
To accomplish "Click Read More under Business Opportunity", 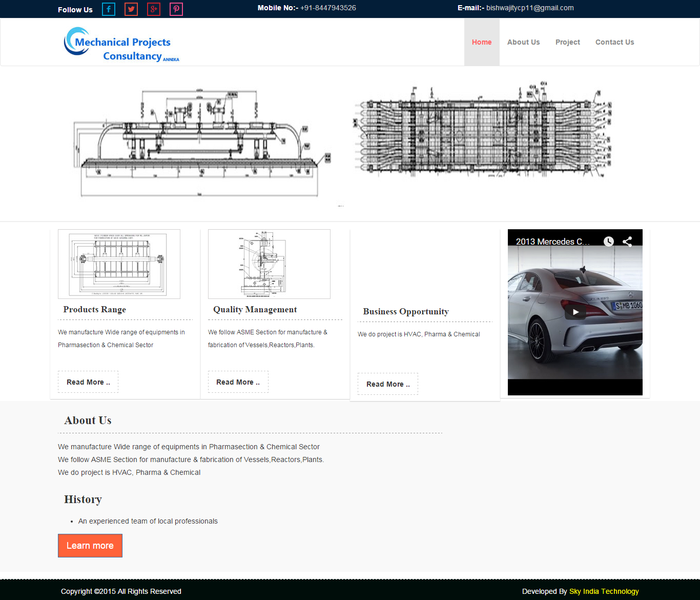I will click(388, 384).
